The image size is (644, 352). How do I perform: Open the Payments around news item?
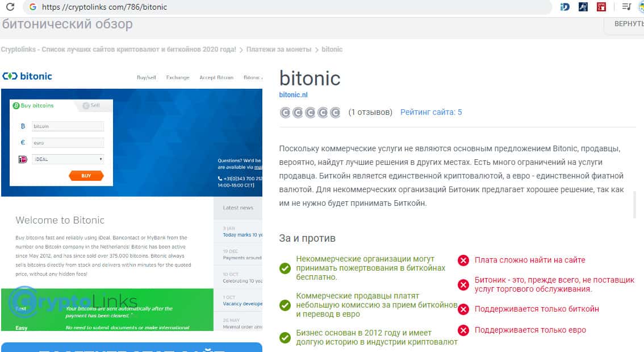tap(242, 258)
